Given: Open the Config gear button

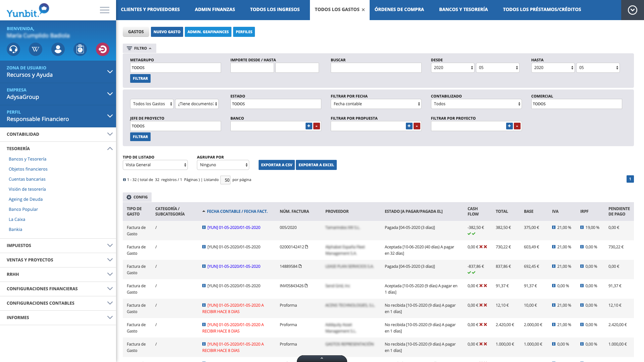Looking at the screenshot, I should coord(137,197).
